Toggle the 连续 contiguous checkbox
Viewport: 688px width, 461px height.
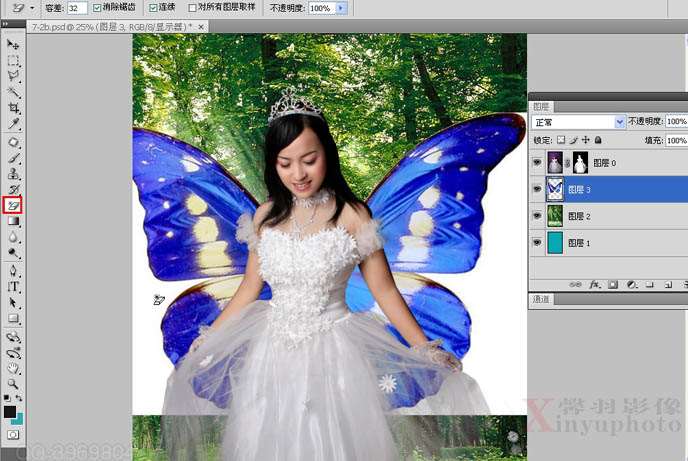(154, 8)
